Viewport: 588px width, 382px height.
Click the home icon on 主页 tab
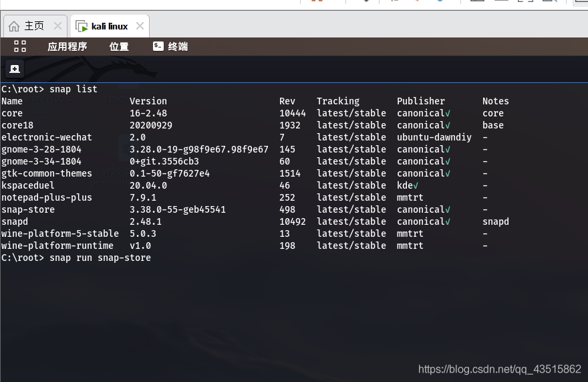click(x=14, y=26)
